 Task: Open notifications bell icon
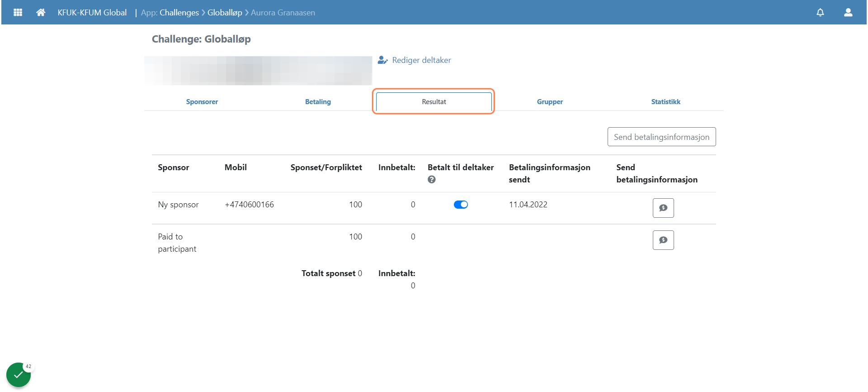pos(820,12)
